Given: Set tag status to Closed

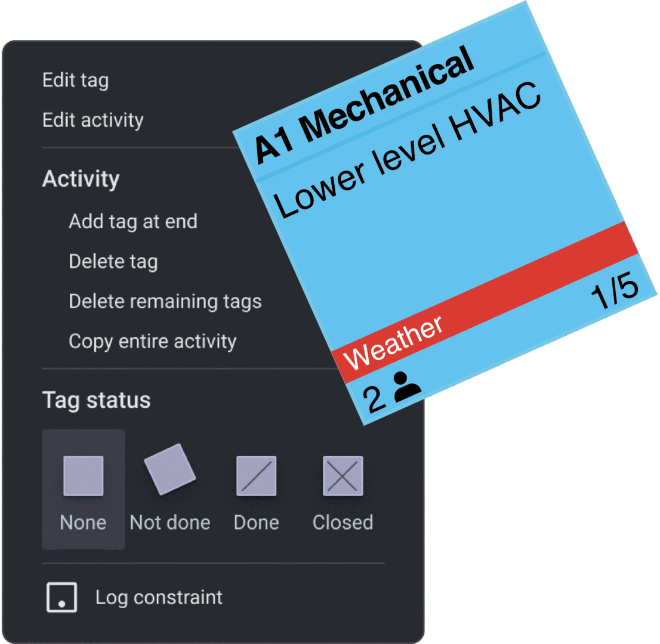Looking at the screenshot, I should pyautogui.click(x=343, y=522).
